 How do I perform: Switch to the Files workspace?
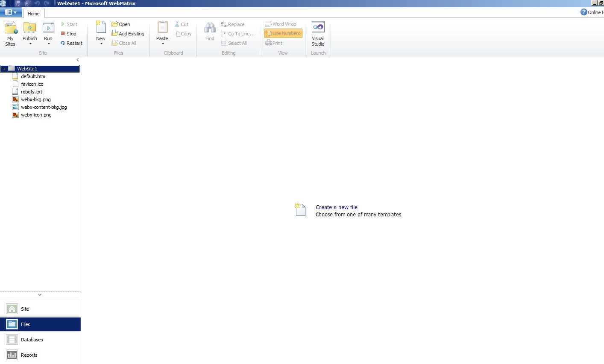pos(40,324)
